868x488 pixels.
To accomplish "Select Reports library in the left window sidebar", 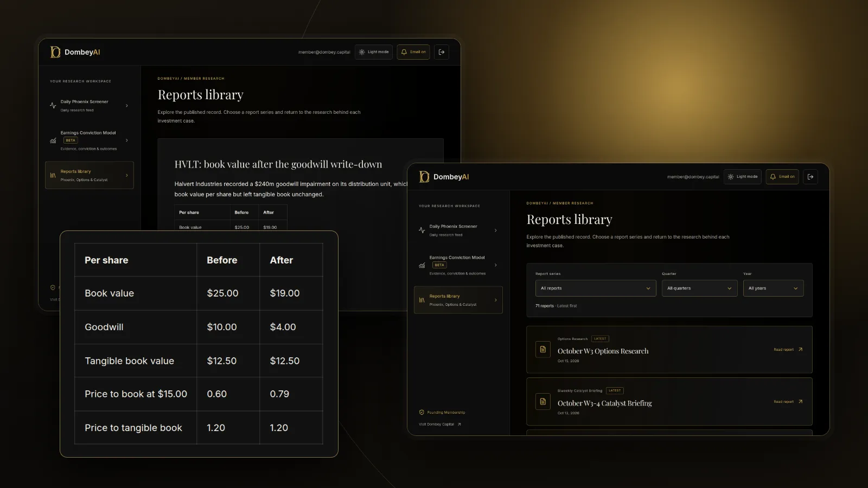I will coord(90,175).
